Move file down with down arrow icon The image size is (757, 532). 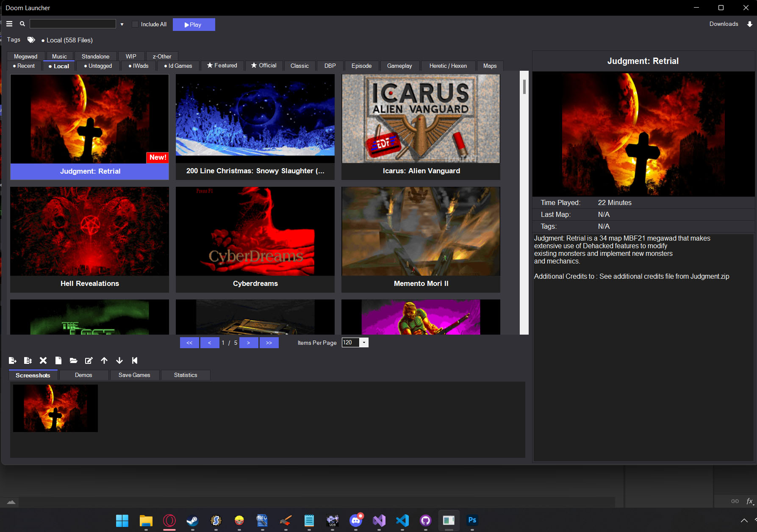coord(119,360)
